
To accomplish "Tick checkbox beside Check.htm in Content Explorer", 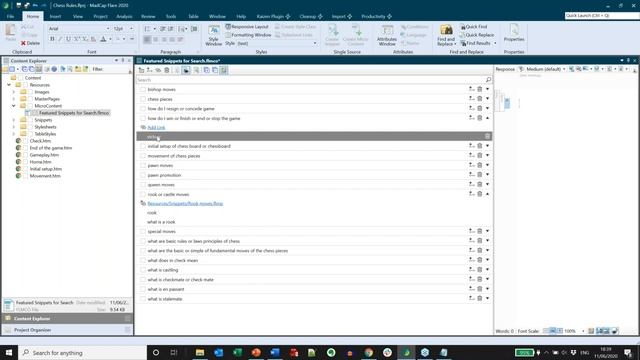I will click(x=25, y=141).
